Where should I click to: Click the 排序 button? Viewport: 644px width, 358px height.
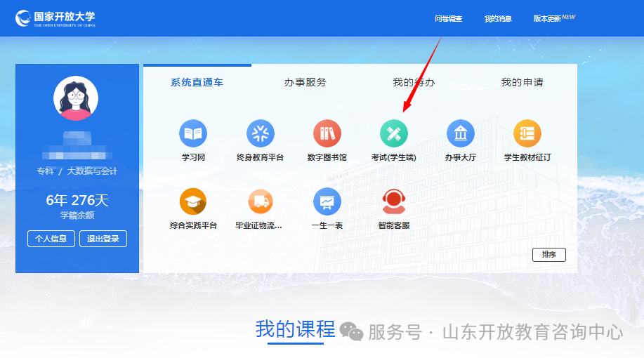(548, 255)
